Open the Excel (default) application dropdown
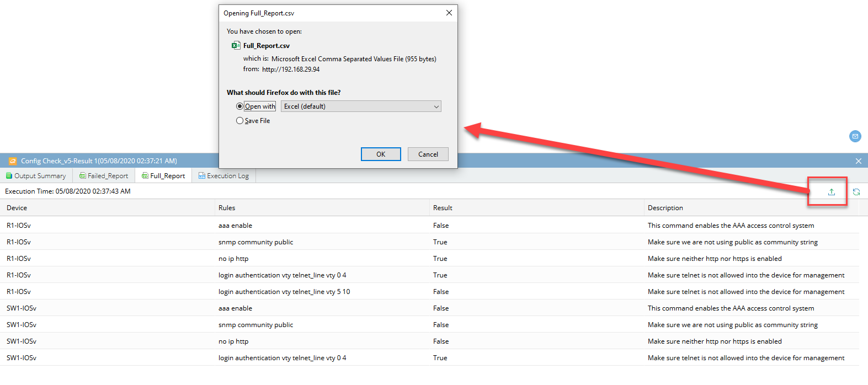Screen dimensions: 868x385 coord(361,106)
